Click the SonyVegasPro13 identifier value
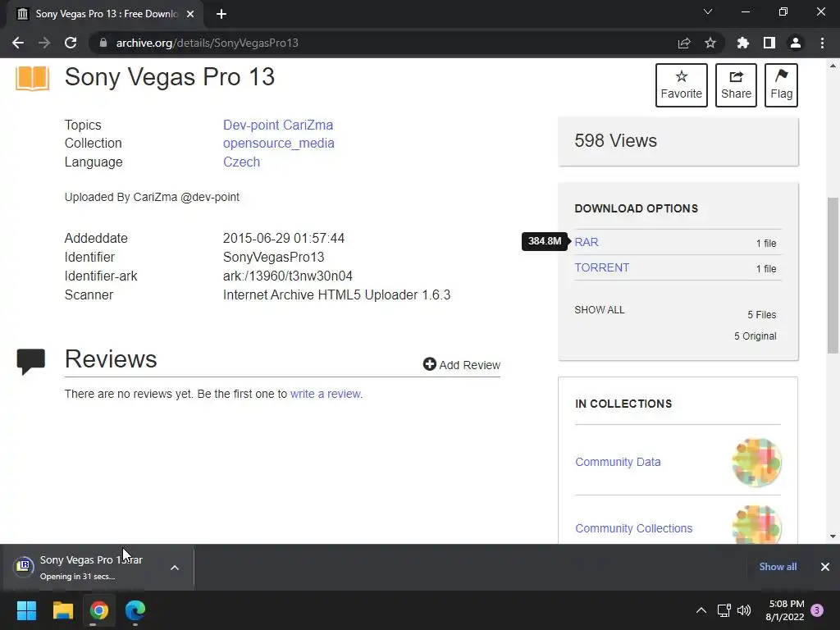 pyautogui.click(x=273, y=257)
